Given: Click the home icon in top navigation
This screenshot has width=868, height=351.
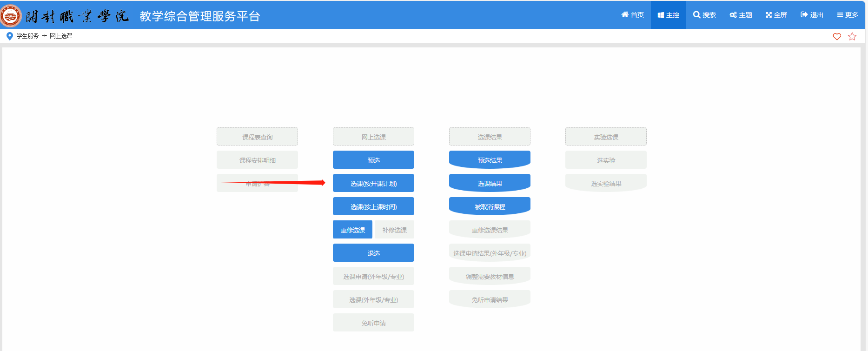Looking at the screenshot, I should coord(625,15).
